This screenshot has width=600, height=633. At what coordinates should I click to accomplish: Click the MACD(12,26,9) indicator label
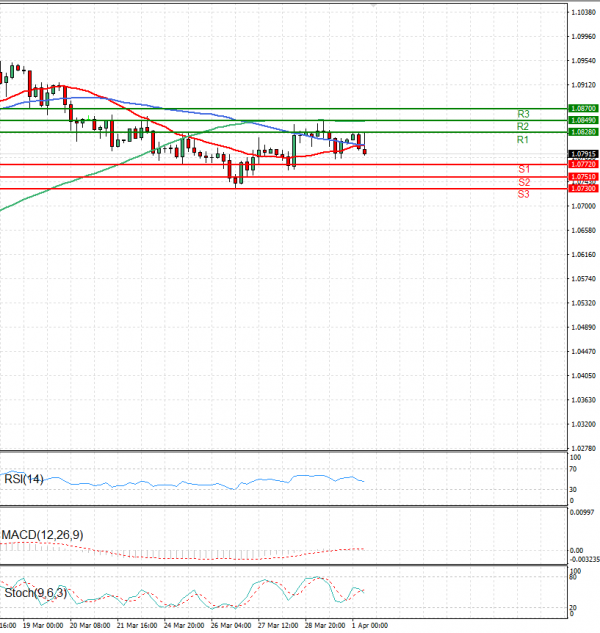click(x=42, y=535)
